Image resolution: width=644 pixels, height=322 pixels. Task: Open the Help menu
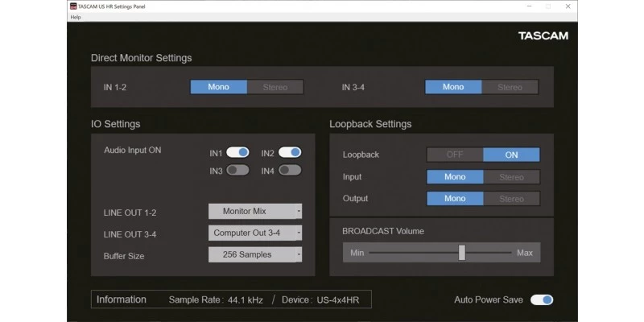click(x=76, y=17)
